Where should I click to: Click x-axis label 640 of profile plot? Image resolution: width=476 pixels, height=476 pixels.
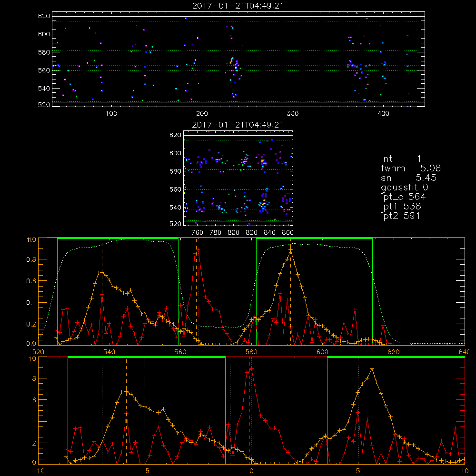pos(465,352)
